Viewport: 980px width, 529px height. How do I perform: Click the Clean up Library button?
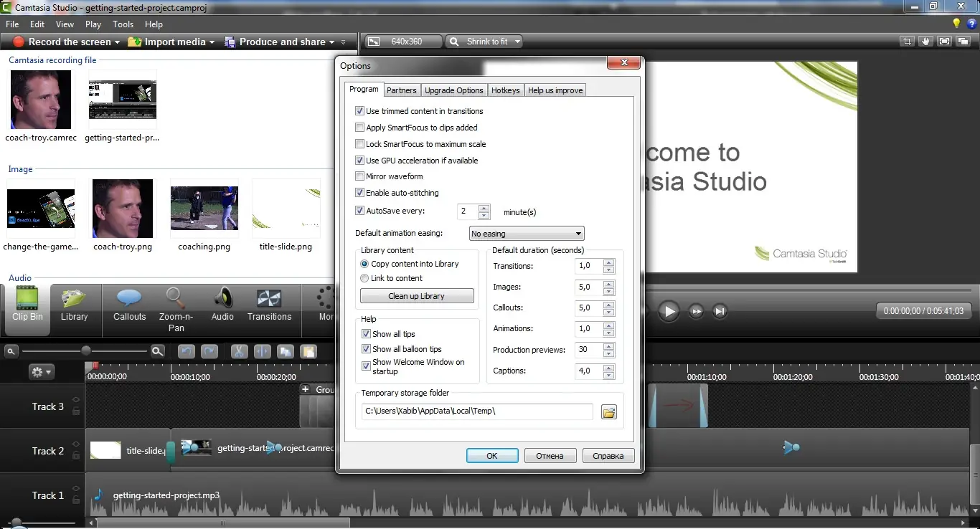click(417, 296)
